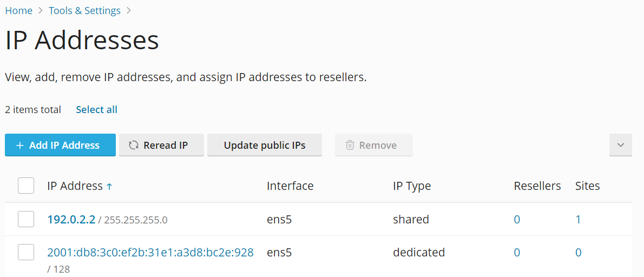Open the 2001:db8 IPv6 address link
This screenshot has height=277, width=644.
click(150, 253)
